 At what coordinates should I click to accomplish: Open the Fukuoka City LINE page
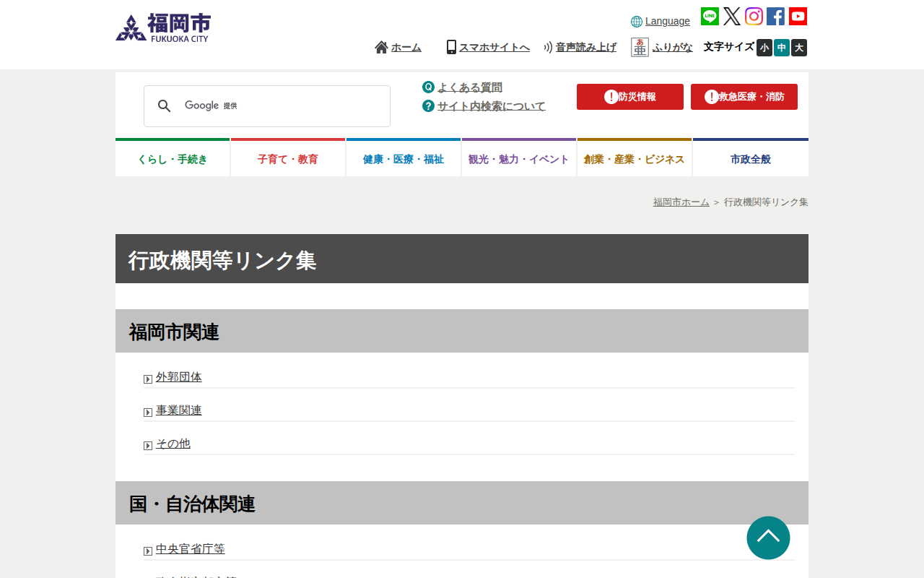pos(710,16)
